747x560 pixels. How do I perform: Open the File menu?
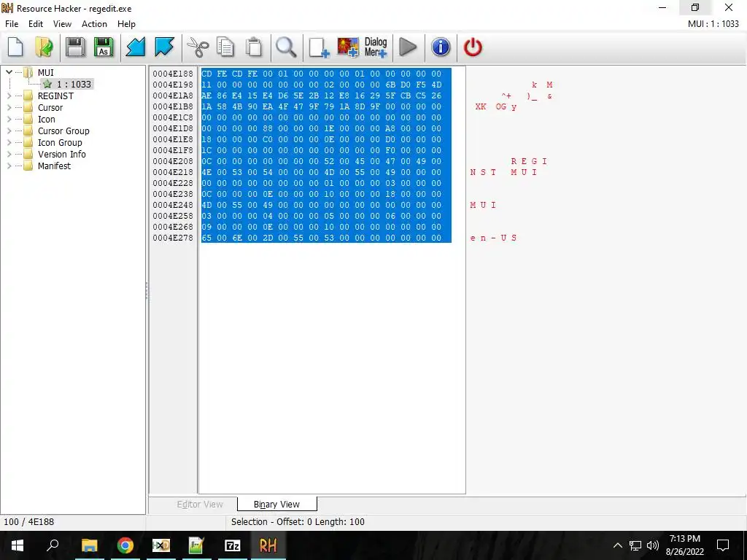pyautogui.click(x=12, y=24)
